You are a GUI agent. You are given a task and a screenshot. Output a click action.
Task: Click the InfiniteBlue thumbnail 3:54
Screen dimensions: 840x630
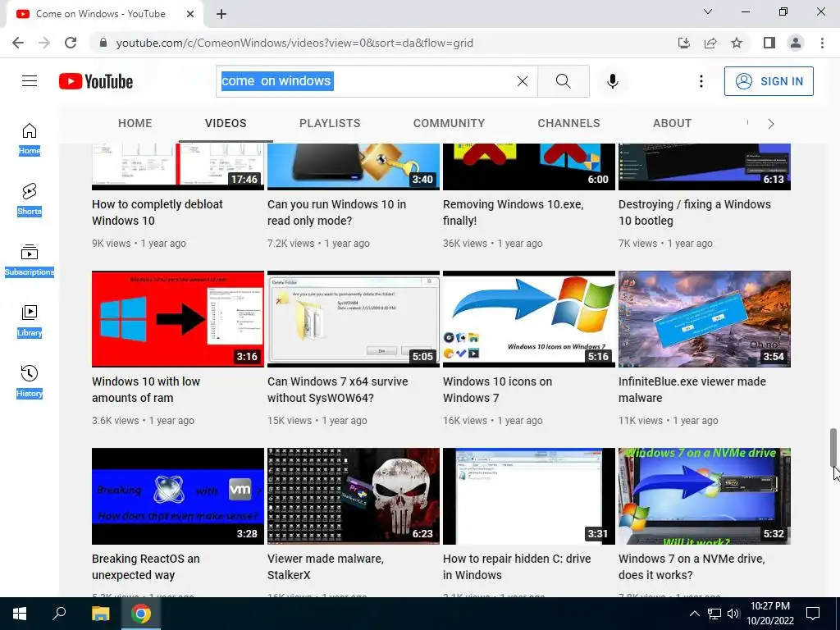(705, 319)
